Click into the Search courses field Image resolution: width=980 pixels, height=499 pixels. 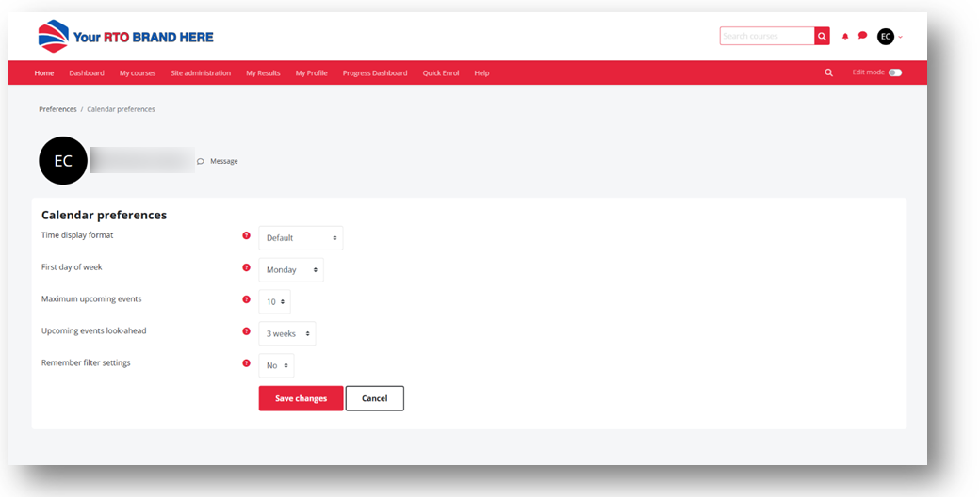click(x=767, y=37)
